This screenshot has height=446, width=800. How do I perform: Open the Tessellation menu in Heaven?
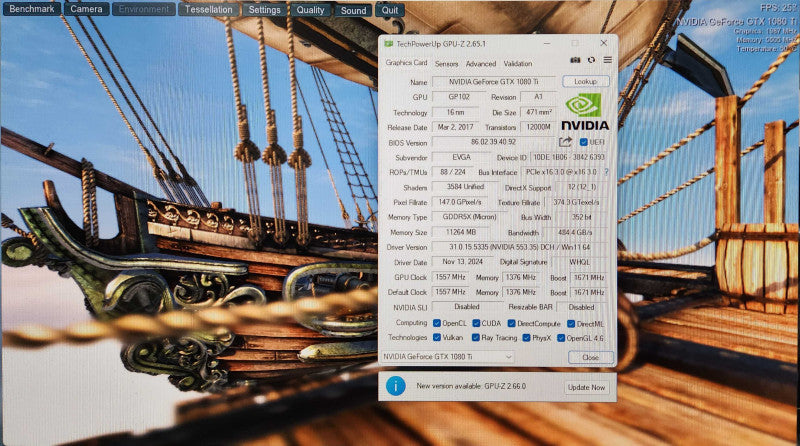tap(209, 9)
